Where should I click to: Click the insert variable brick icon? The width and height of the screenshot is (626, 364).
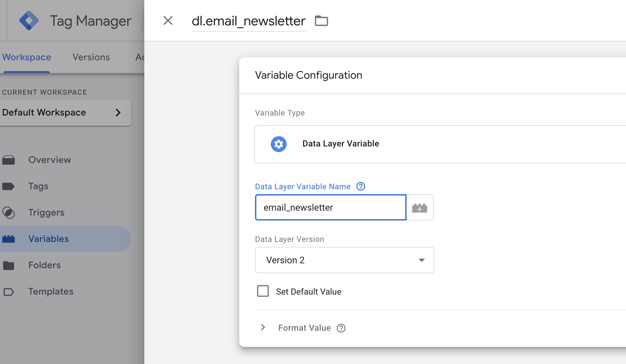[419, 208]
